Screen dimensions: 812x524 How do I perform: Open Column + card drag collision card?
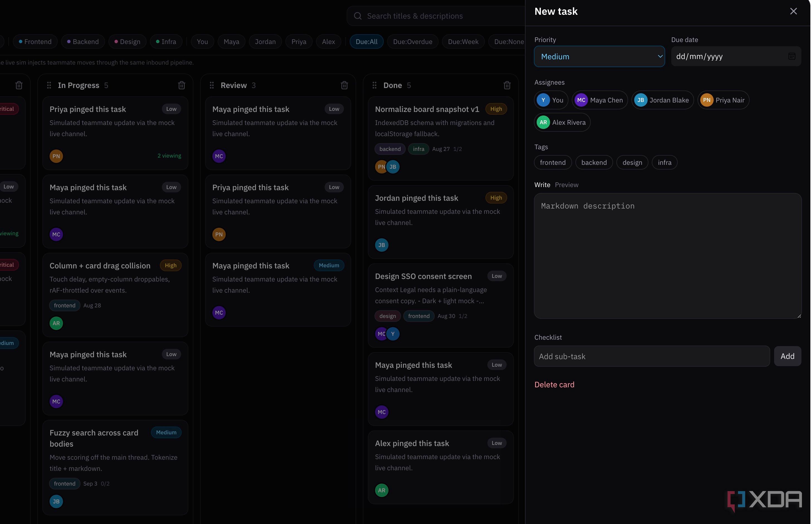[x=115, y=295]
